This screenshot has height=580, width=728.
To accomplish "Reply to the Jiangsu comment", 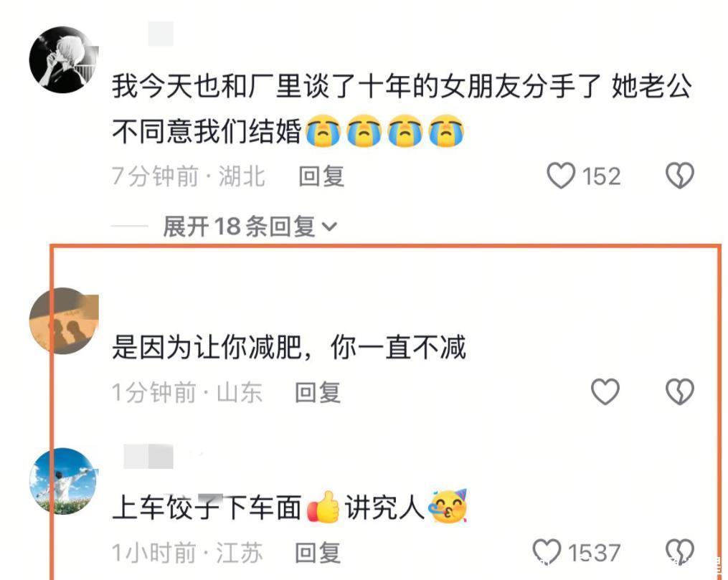I will click(318, 553).
